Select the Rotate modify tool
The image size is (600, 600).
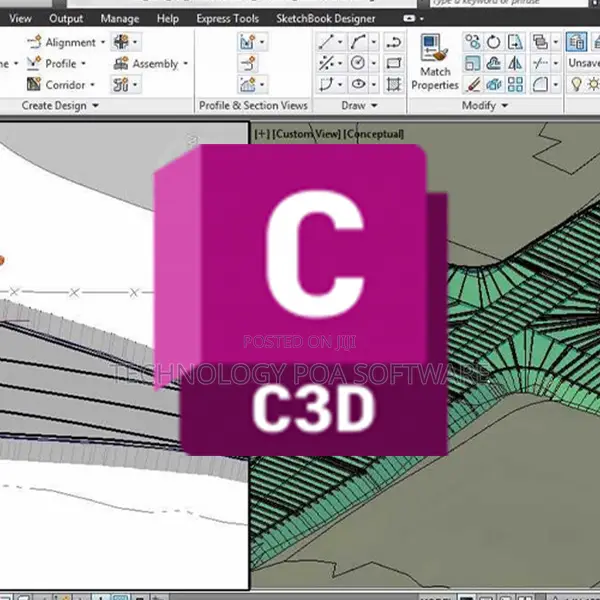click(x=494, y=42)
